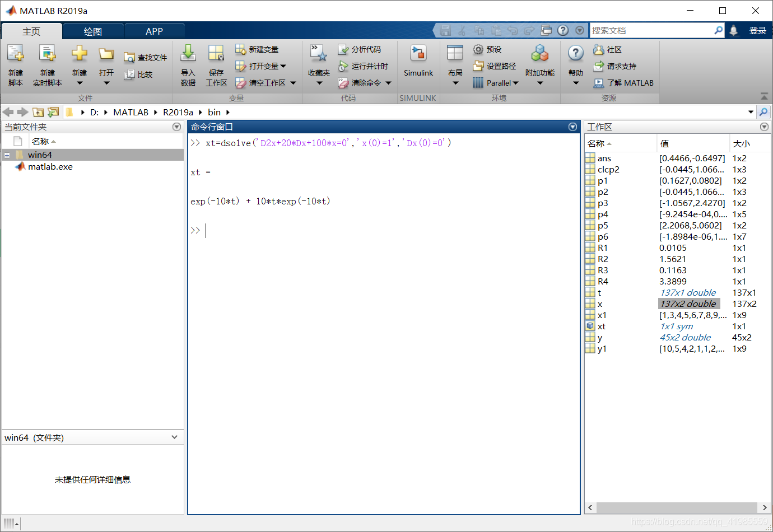Open the 打开 (Open) dropdown
The image size is (773, 532).
106,83
